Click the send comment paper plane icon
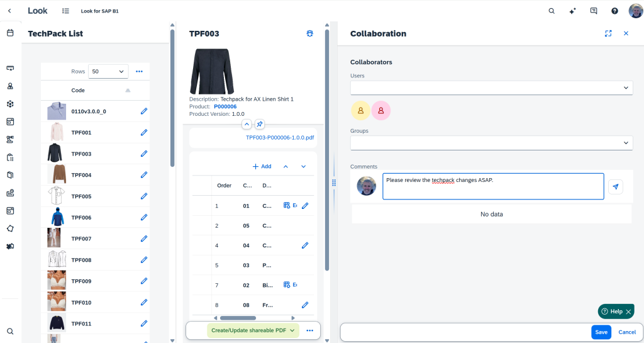This screenshot has height=343, width=644. [x=616, y=186]
